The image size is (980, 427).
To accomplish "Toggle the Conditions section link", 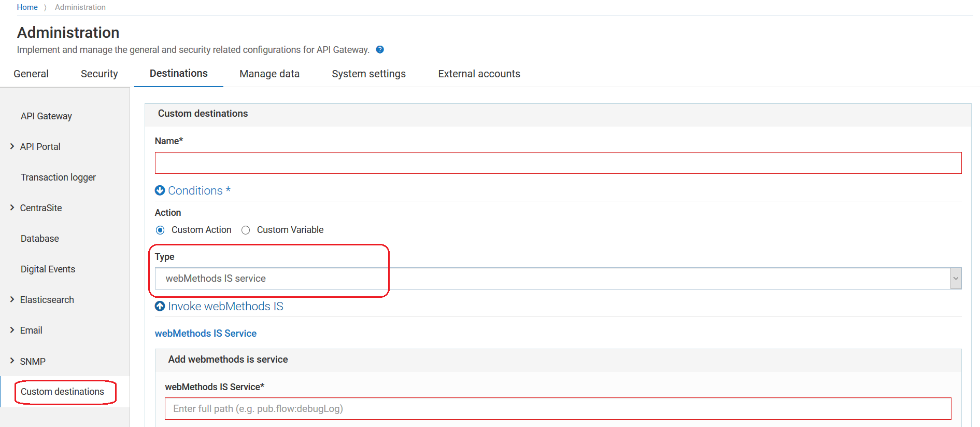I will [x=199, y=190].
